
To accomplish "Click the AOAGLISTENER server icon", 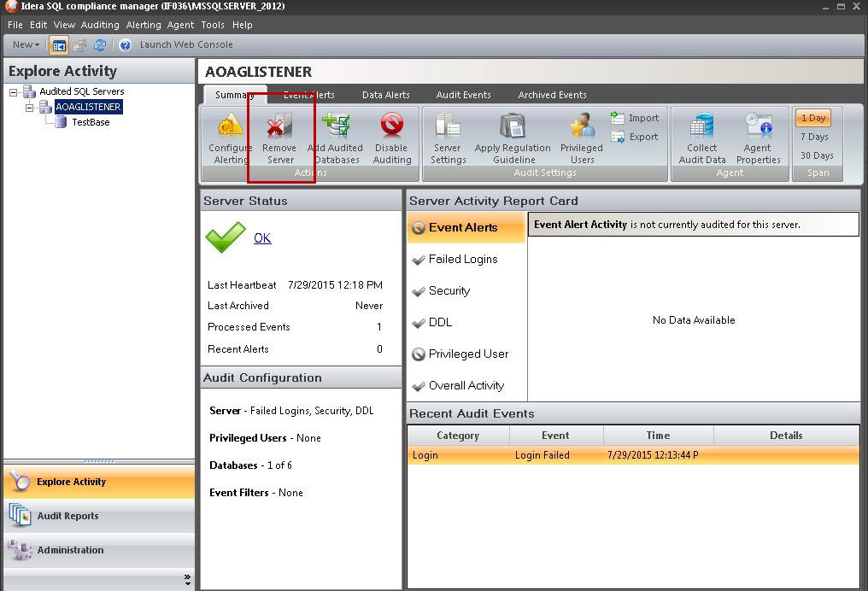I will click(45, 107).
